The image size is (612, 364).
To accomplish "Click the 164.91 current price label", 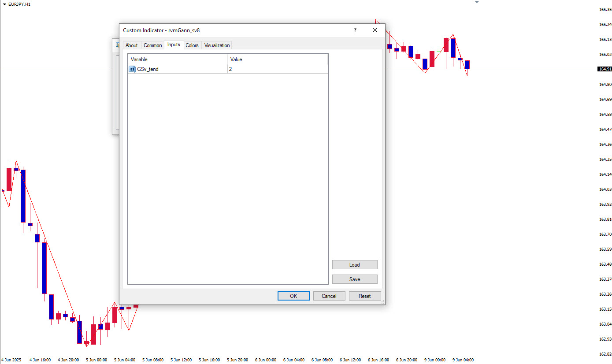I will [605, 69].
